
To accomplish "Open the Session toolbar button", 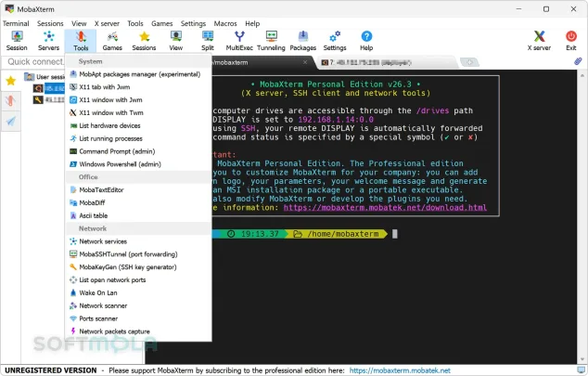I will point(17,41).
